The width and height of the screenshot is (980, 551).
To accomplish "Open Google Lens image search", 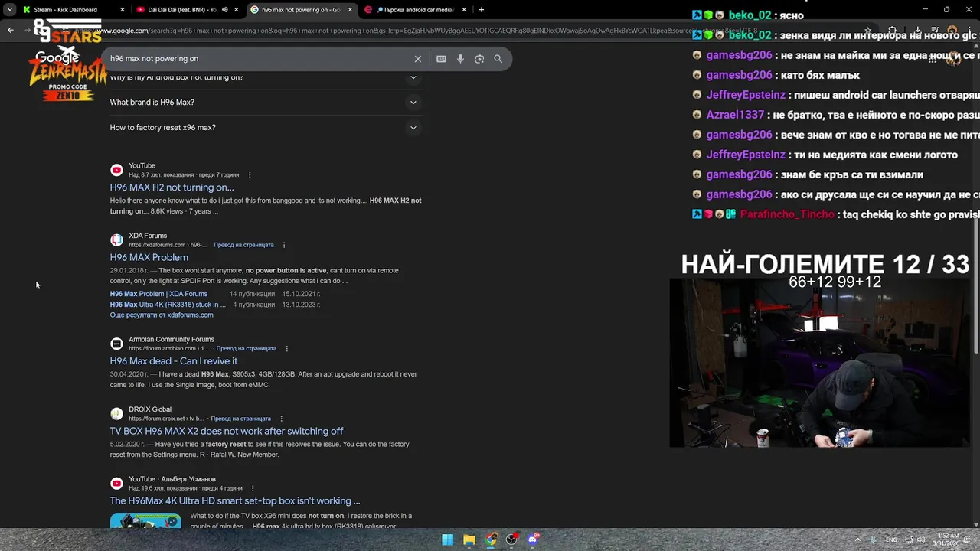I will click(479, 59).
